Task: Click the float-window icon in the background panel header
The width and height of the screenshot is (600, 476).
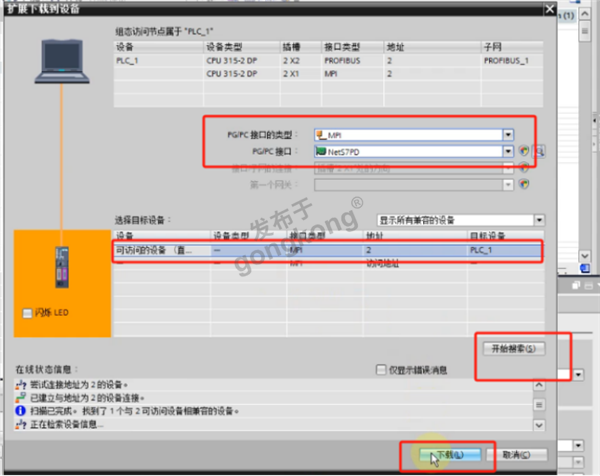Action: coord(576,285)
